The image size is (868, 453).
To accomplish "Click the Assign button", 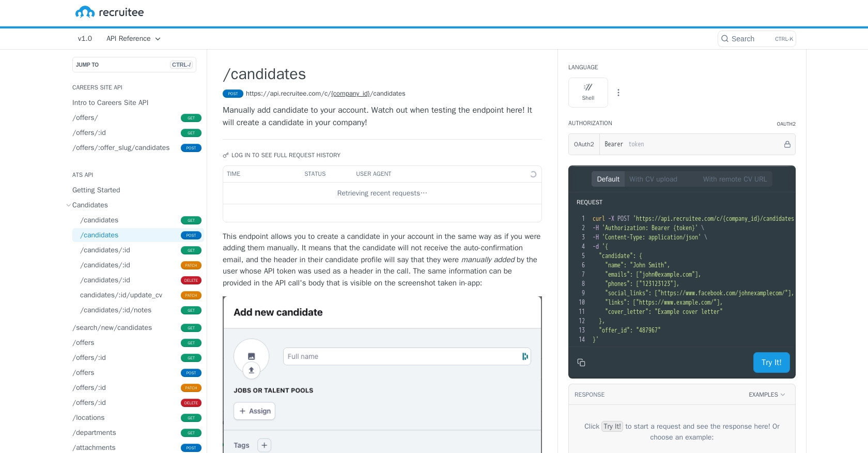I will (x=254, y=411).
